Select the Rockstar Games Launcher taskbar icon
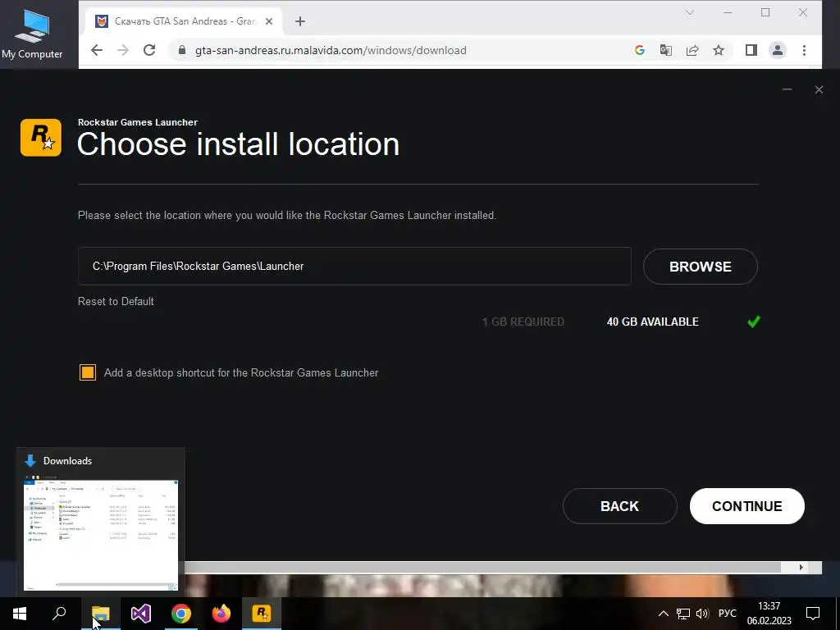 [x=262, y=614]
